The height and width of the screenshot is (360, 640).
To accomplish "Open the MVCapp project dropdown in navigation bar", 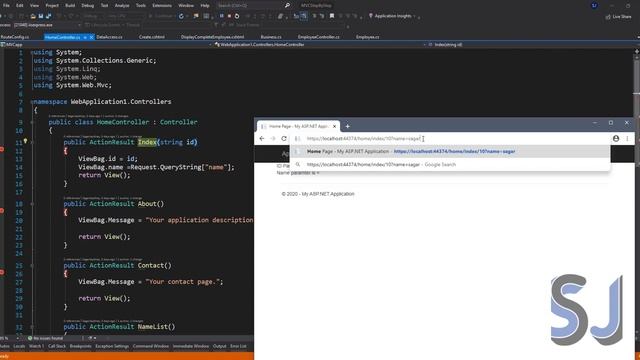I will coord(107,44).
